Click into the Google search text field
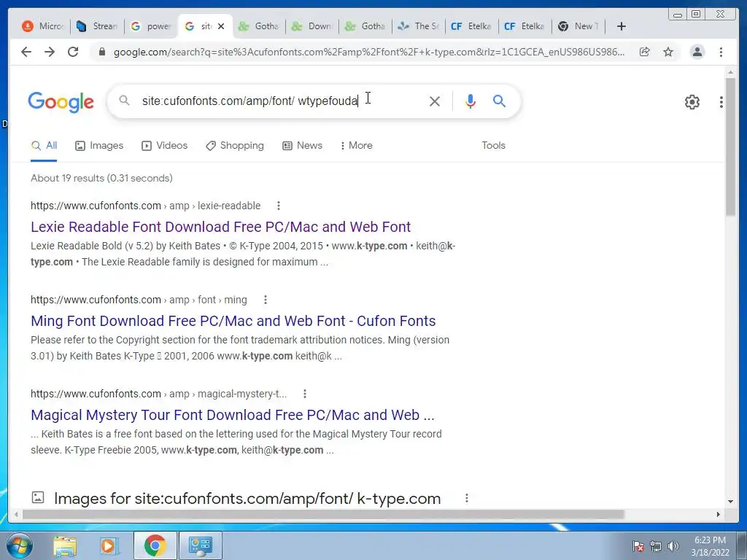 [281, 101]
